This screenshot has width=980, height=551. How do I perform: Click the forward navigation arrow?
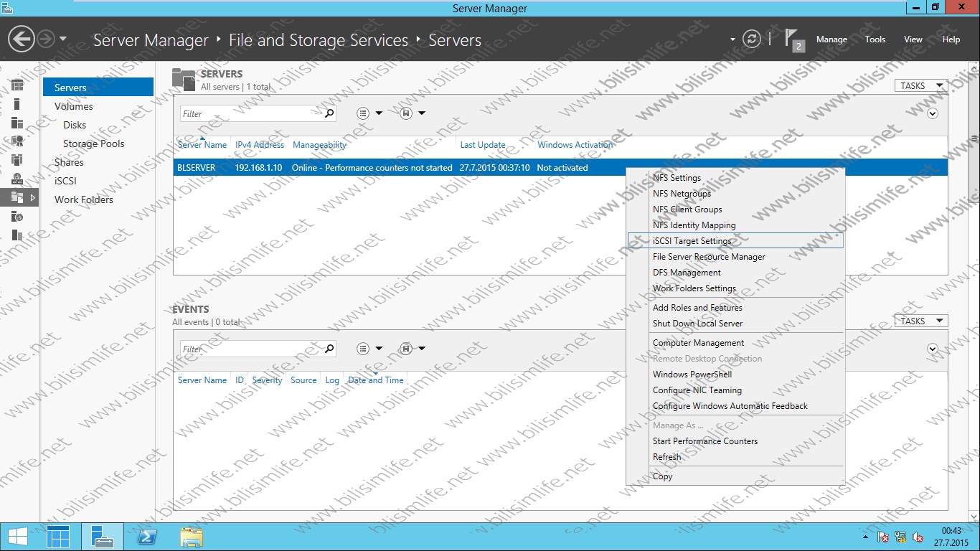click(45, 39)
